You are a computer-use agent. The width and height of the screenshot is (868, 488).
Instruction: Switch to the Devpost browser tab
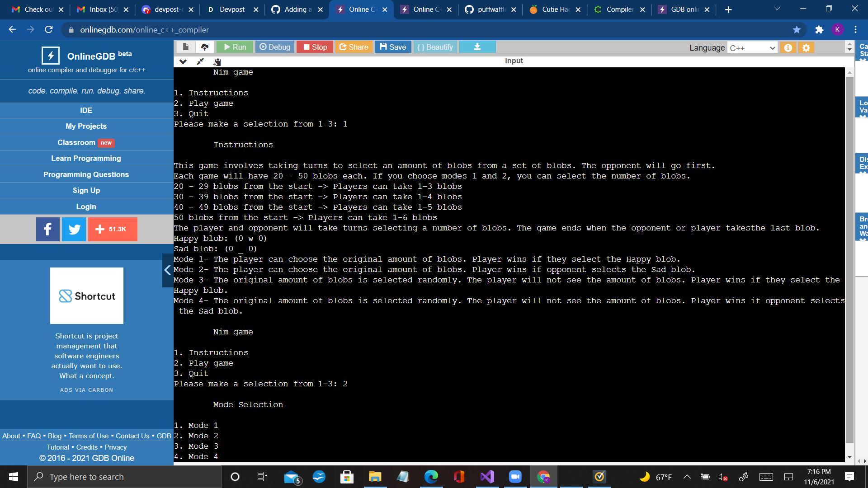coord(231,9)
